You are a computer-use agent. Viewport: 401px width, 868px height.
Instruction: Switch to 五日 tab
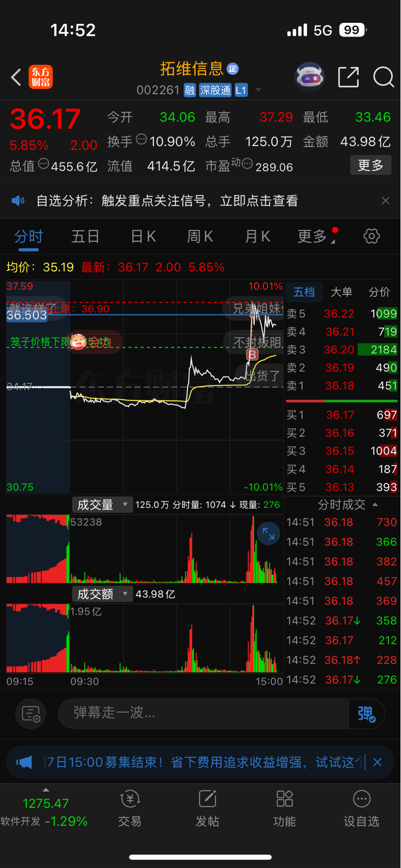(86, 237)
